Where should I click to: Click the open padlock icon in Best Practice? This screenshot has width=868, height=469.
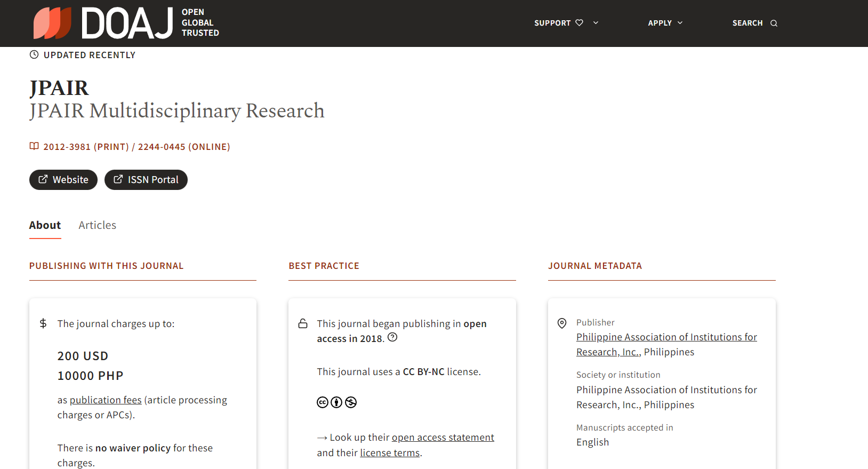coord(303,323)
